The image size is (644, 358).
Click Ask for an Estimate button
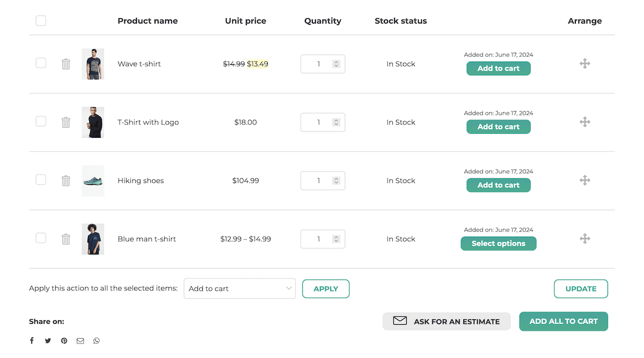pyautogui.click(x=447, y=322)
